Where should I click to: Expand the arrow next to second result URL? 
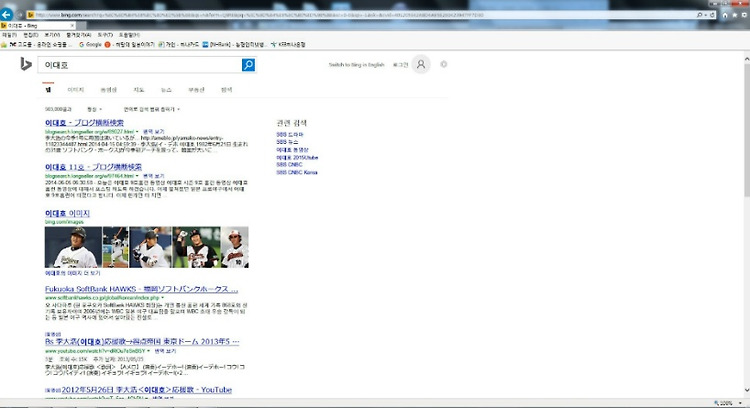tap(137, 176)
